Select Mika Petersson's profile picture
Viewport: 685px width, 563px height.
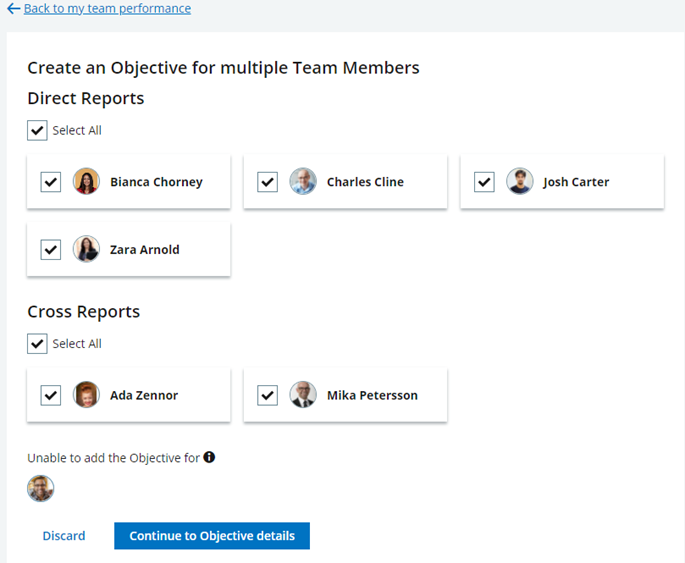(x=303, y=395)
